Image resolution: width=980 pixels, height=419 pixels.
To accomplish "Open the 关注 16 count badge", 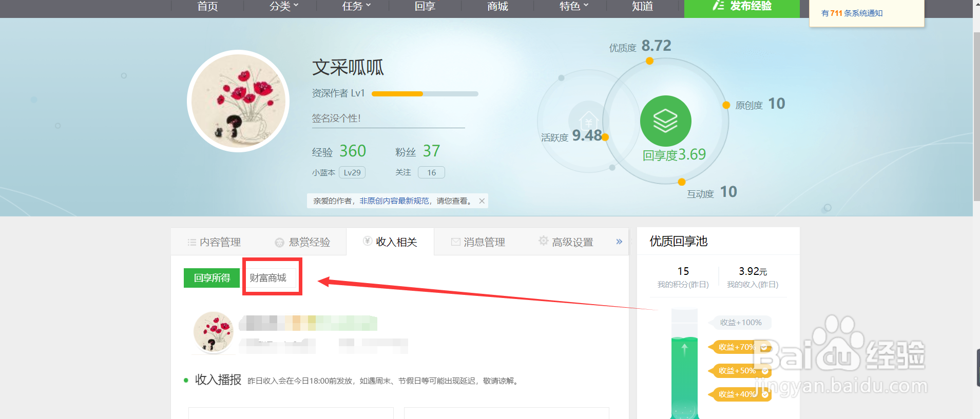I will click(x=431, y=172).
